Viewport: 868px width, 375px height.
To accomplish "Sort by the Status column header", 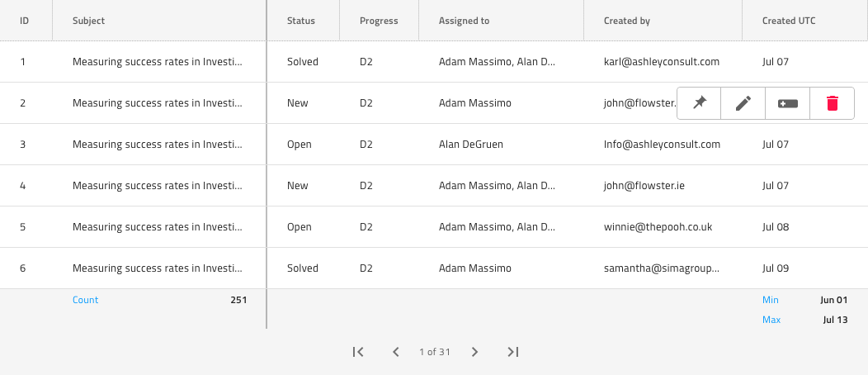I will pyautogui.click(x=301, y=21).
